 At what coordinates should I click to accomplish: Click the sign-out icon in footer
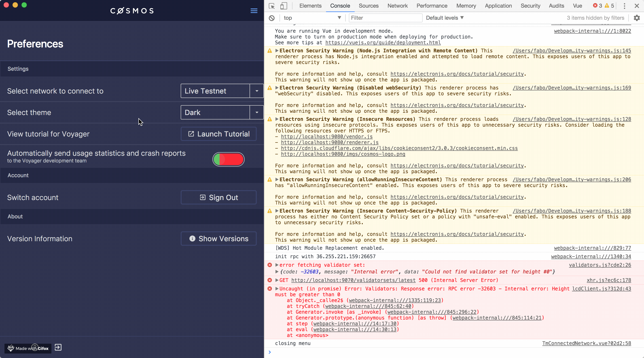pyautogui.click(x=58, y=347)
